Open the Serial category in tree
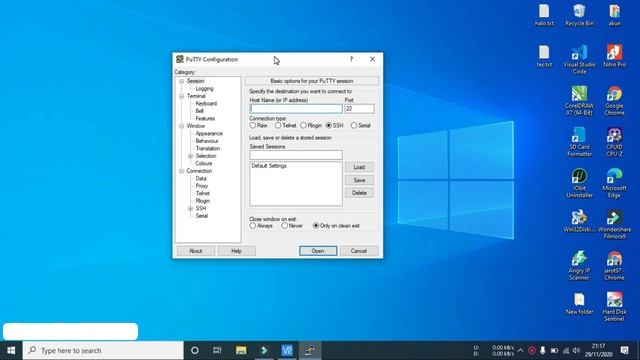 pos(202,216)
